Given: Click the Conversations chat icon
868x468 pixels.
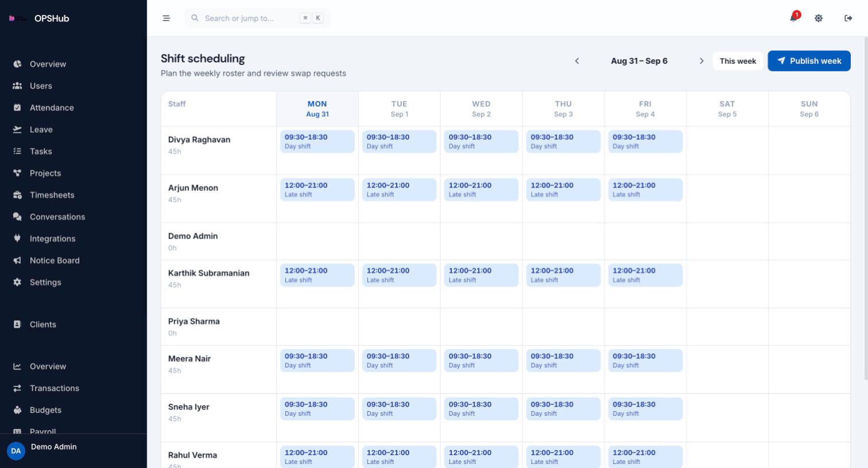Looking at the screenshot, I should [x=17, y=217].
